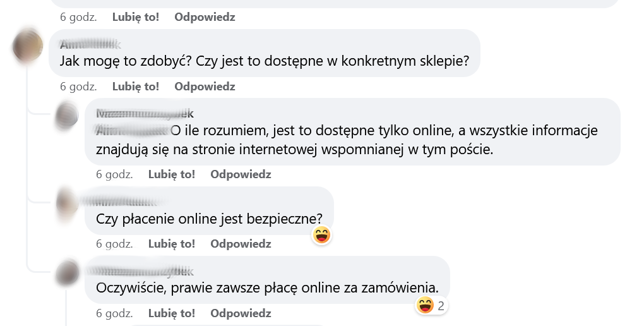The width and height of the screenshot is (644, 326).
Task: Like the 'Czy płacenie online jest bezpieczne' comment
Action: (172, 244)
